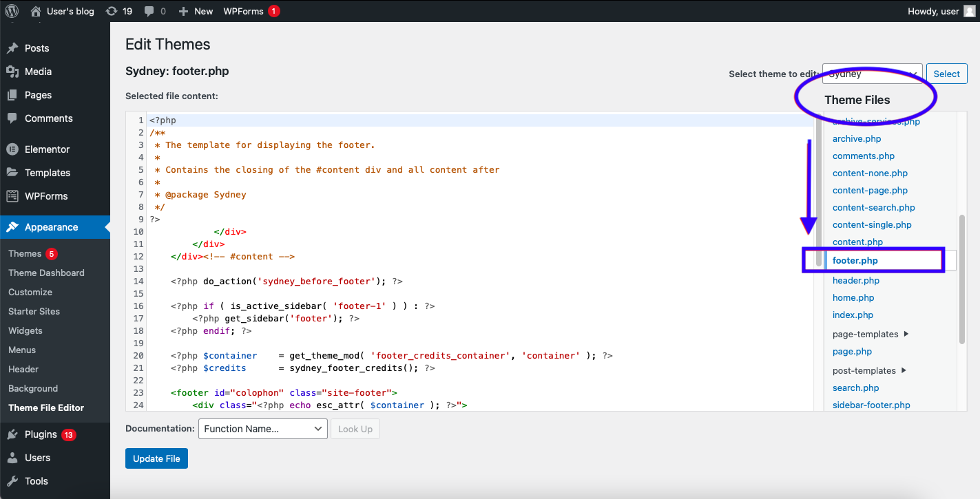Open the theme selection dropdown
The height and width of the screenshot is (499, 980).
point(872,74)
